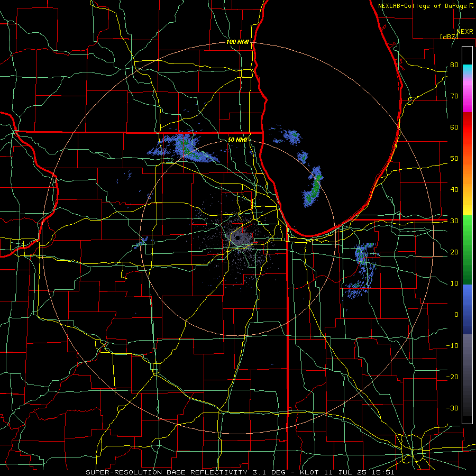The image size is (476, 476).
Task: Click the -20 value on the dBZ scale
Action: (x=452, y=377)
